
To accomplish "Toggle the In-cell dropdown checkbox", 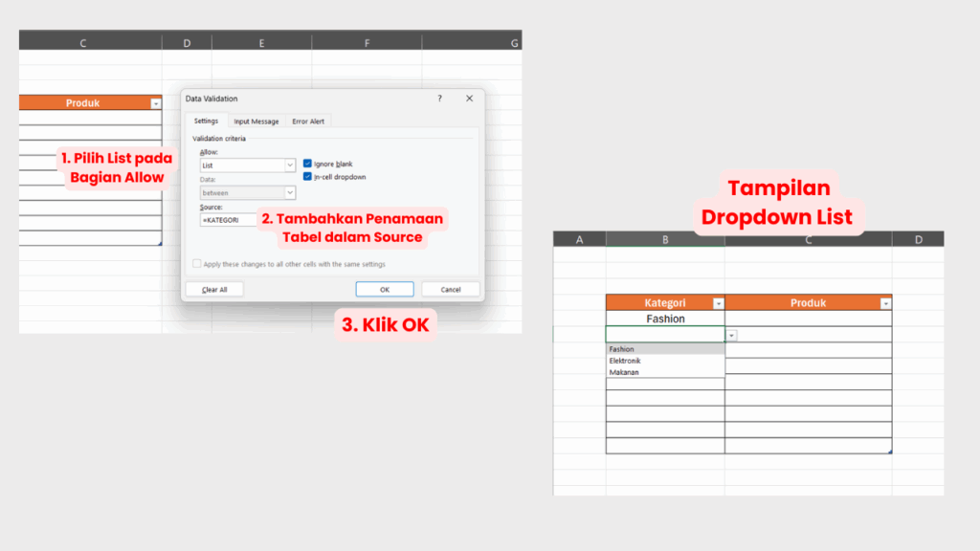I will [307, 177].
